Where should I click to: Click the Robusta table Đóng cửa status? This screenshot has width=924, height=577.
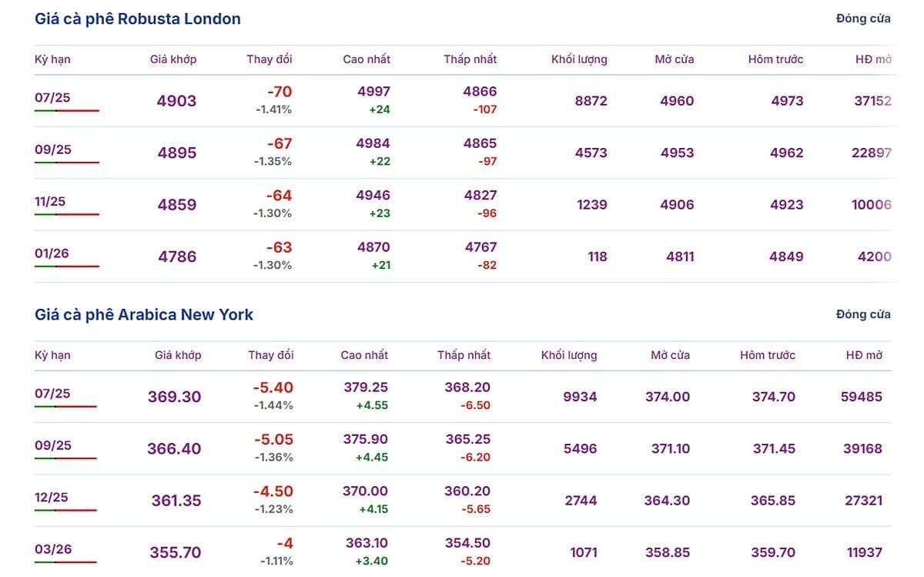tap(863, 18)
